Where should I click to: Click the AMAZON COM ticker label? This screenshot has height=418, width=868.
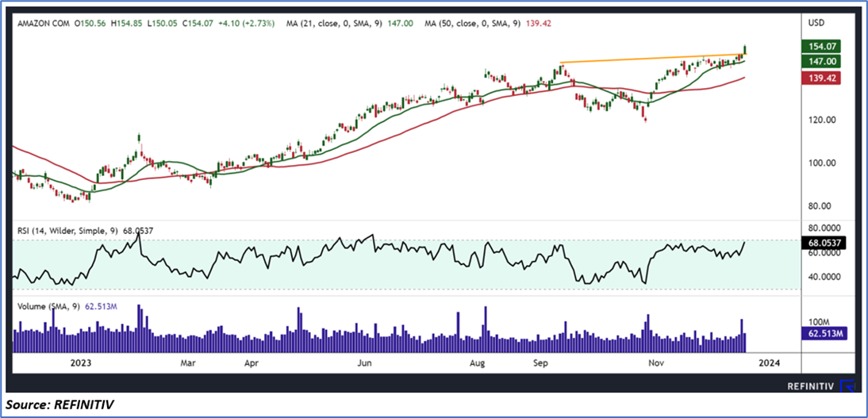(x=42, y=24)
